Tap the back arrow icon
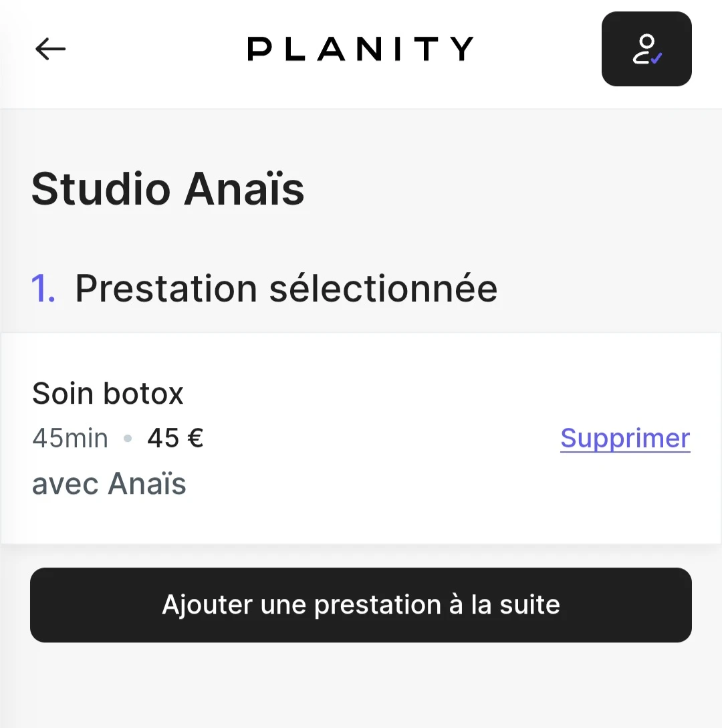The height and width of the screenshot is (728, 722). point(51,49)
